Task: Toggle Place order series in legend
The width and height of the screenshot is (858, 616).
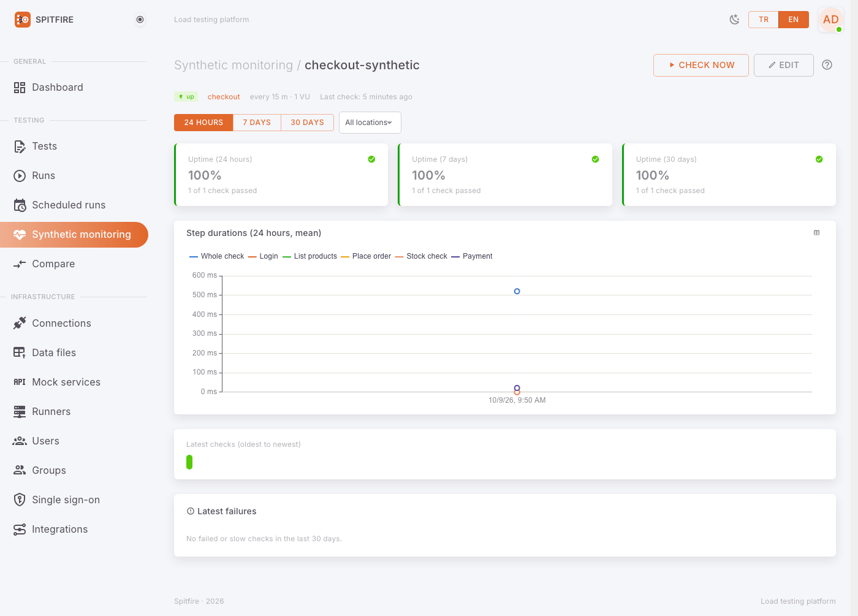Action: (366, 256)
